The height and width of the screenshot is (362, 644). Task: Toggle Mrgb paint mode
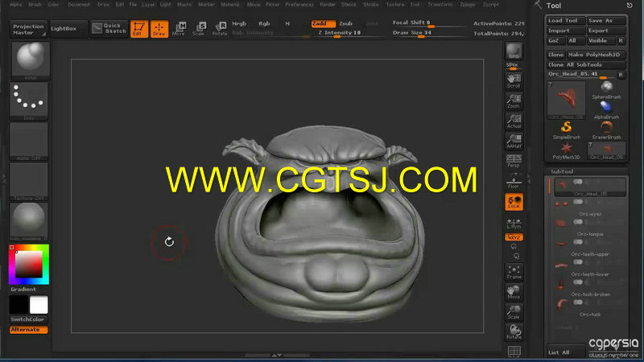[239, 23]
